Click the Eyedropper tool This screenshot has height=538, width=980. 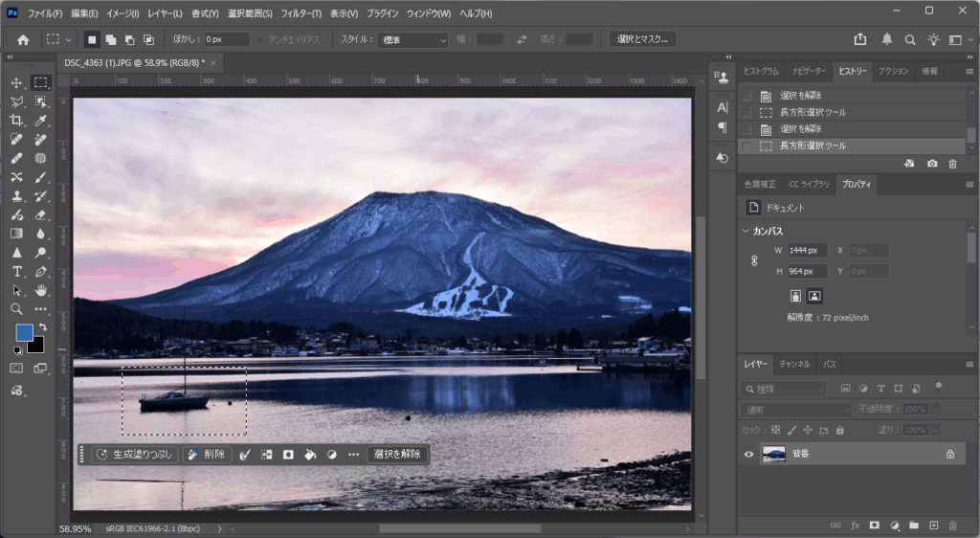tap(41, 121)
